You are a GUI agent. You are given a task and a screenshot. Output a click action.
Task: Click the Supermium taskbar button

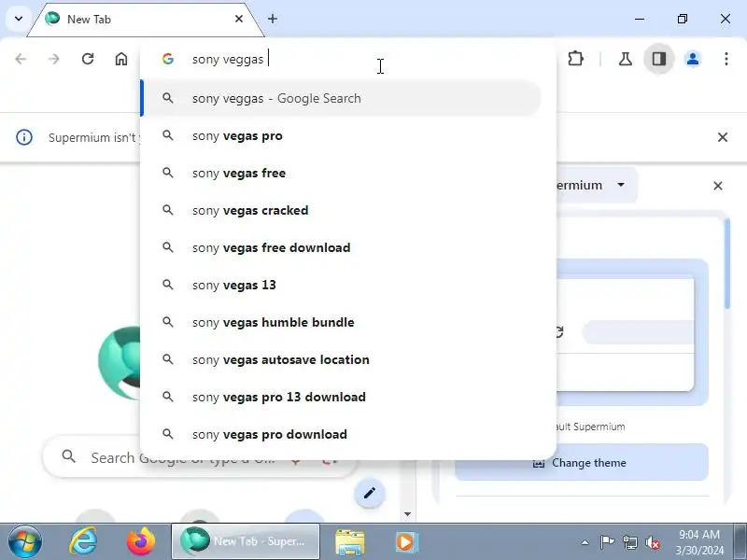pos(245,541)
